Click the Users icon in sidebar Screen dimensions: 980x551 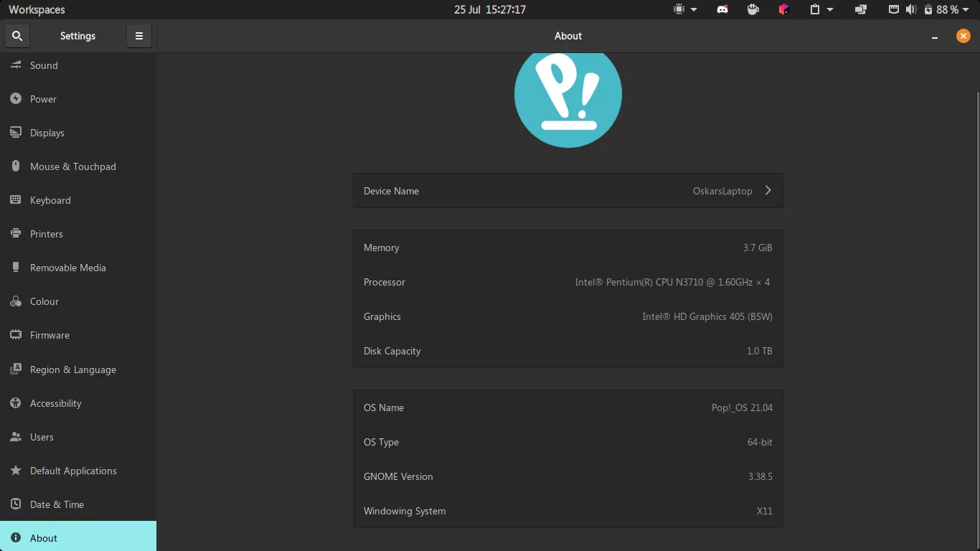point(16,437)
